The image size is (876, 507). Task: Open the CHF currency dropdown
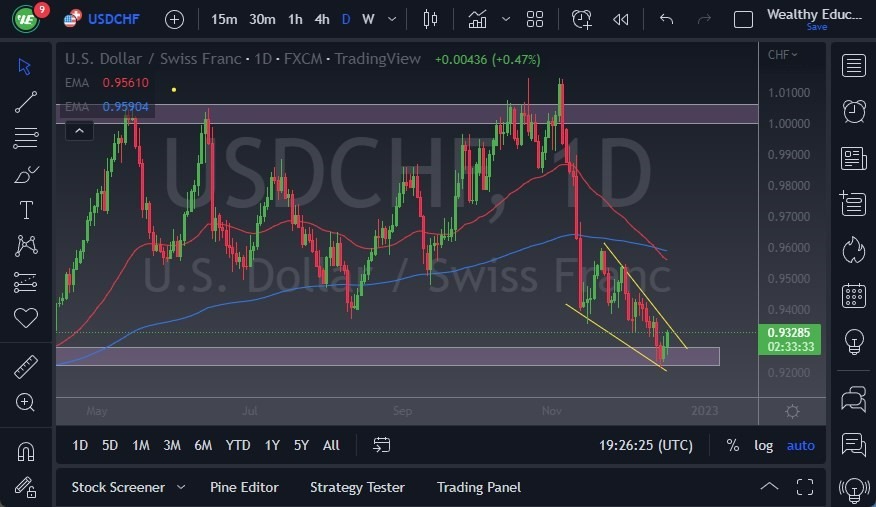(x=782, y=55)
